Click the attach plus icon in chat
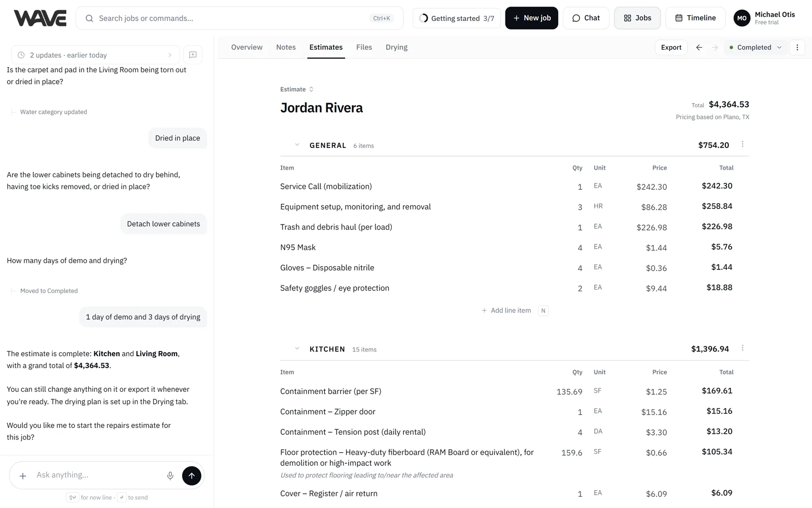The height and width of the screenshot is (508, 812). (23, 475)
